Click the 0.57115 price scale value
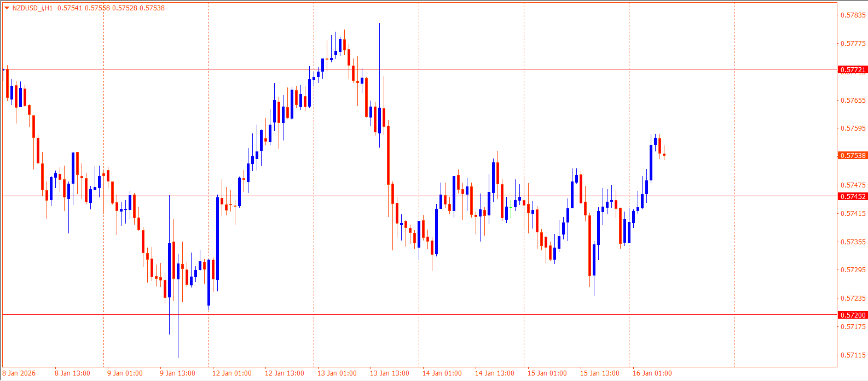 point(853,355)
